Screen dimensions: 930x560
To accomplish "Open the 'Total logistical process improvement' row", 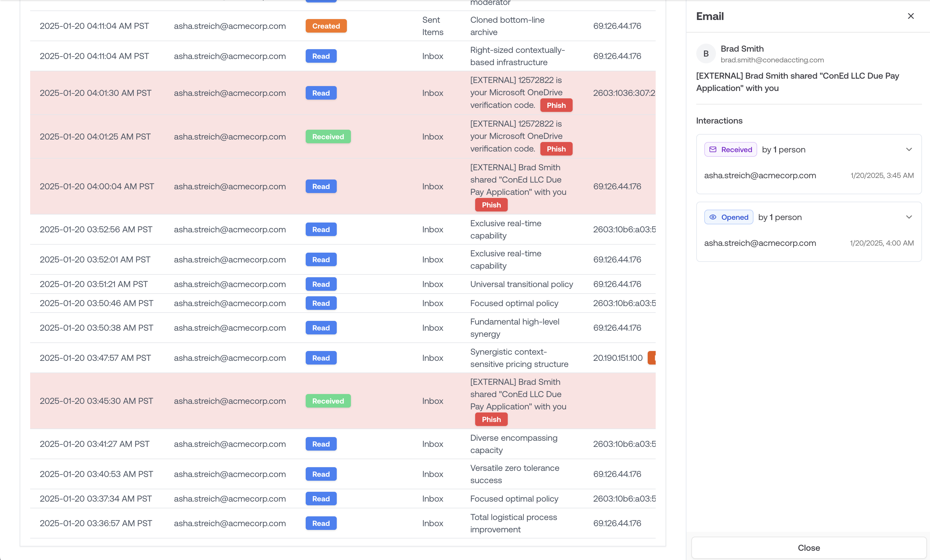I will (513, 523).
